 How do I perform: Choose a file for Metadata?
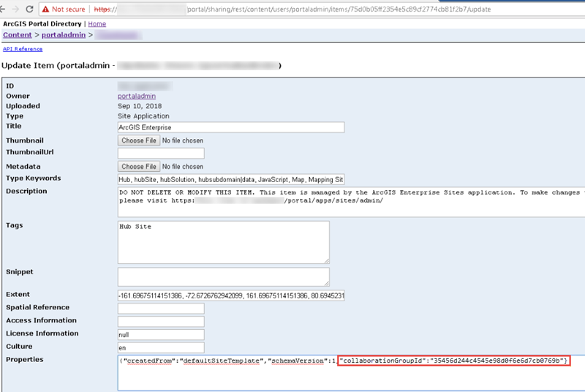(139, 166)
